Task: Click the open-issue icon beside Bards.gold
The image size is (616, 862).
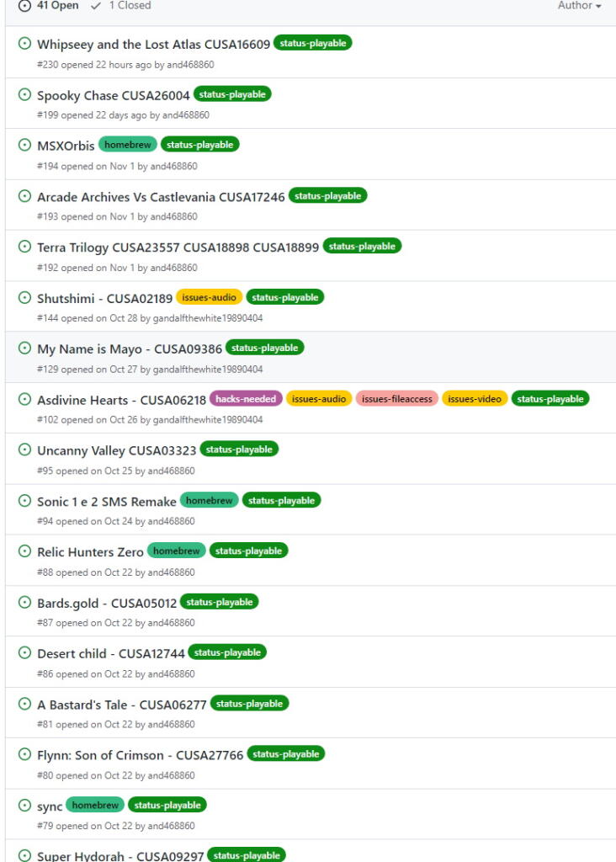Action: (24, 603)
